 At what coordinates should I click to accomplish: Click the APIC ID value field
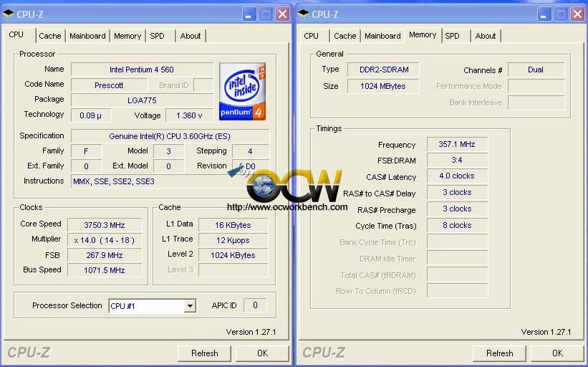pos(255,305)
